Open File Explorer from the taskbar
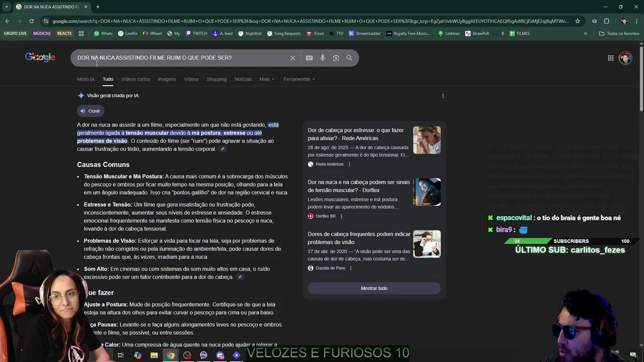The image size is (644, 362). click(154, 355)
